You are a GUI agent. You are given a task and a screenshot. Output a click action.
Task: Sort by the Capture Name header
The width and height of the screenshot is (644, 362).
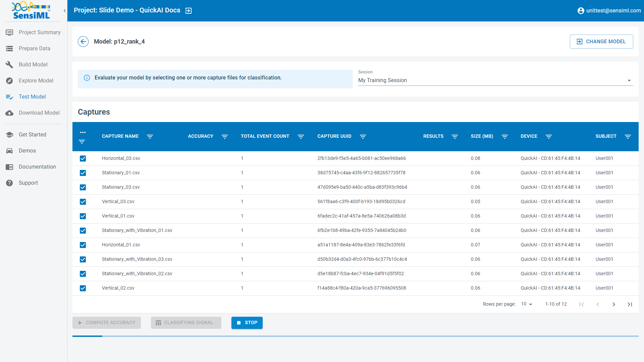click(x=120, y=136)
